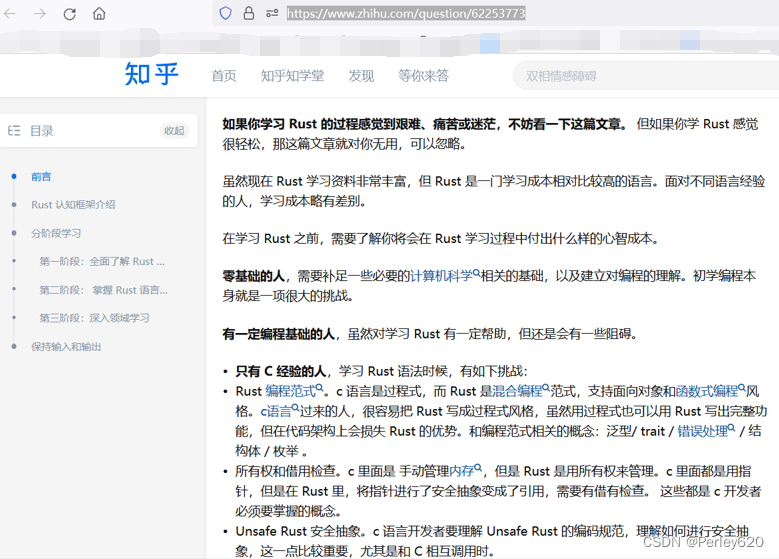This screenshot has width=779, height=559.
Task: Click the 目录 list icon
Action: (x=14, y=131)
